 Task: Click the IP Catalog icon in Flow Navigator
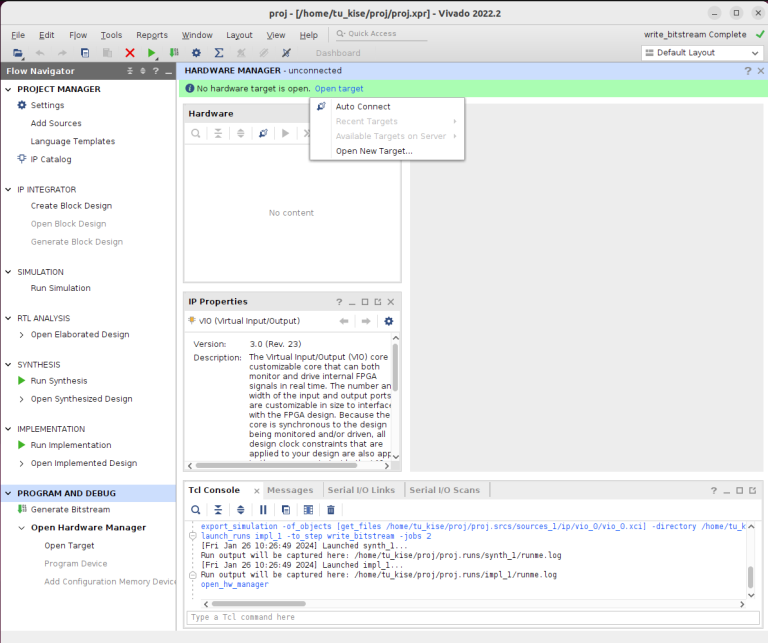(22, 159)
